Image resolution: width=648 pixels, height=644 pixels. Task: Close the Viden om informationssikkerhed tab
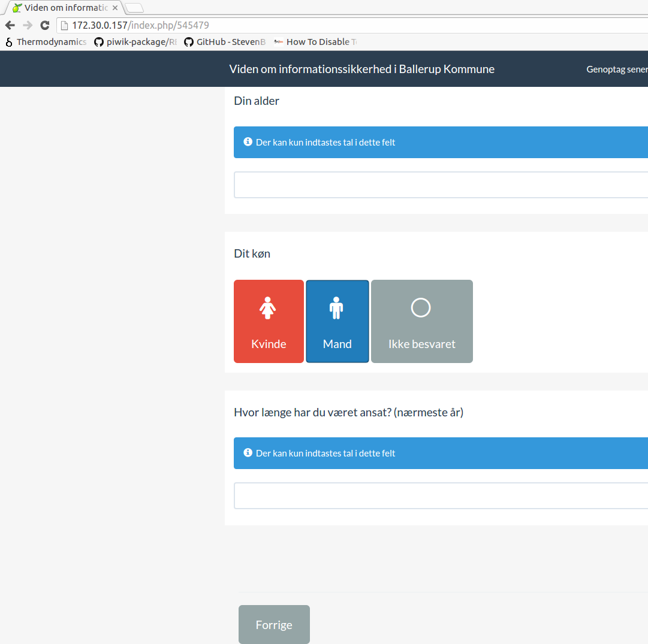tap(115, 8)
